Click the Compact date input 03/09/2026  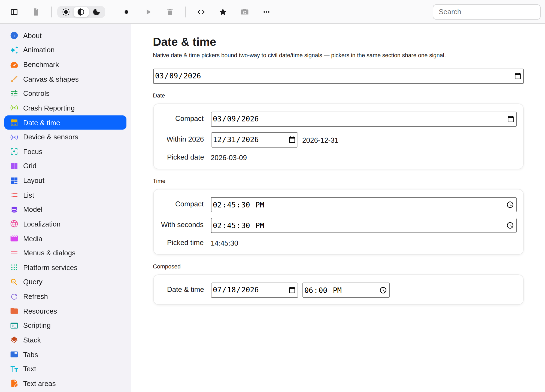(x=364, y=119)
